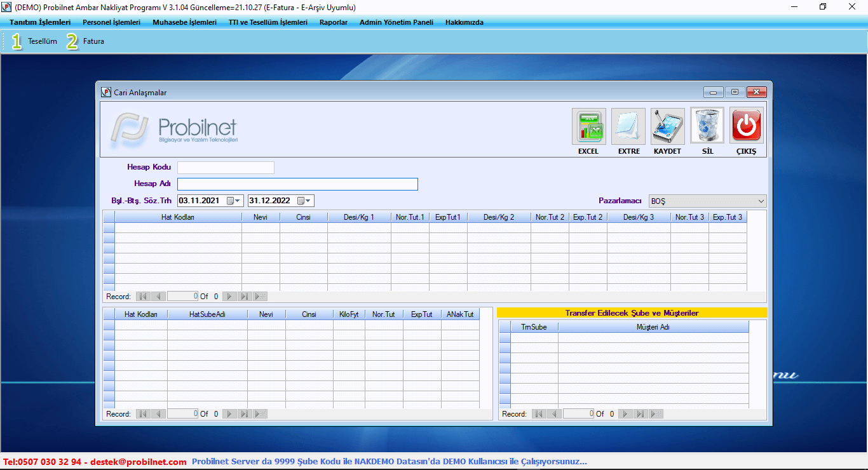Go to next record in top grid
Image resolution: width=868 pixels, height=470 pixels.
230,297
